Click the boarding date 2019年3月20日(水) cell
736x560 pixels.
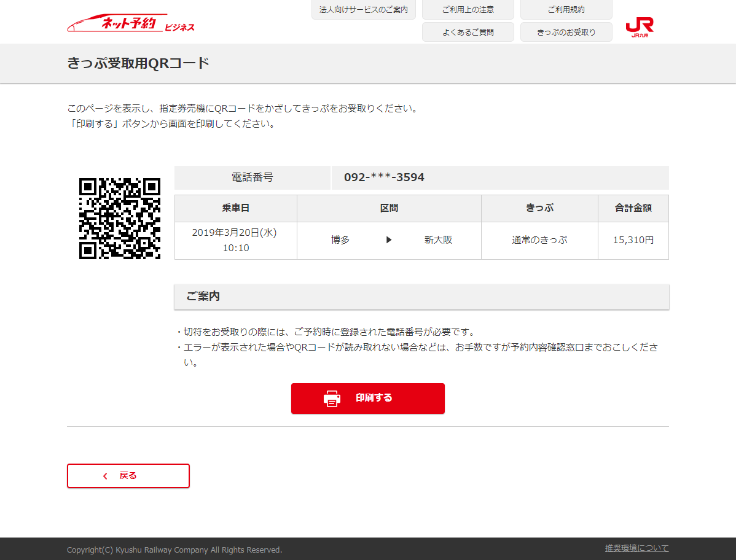click(x=235, y=233)
